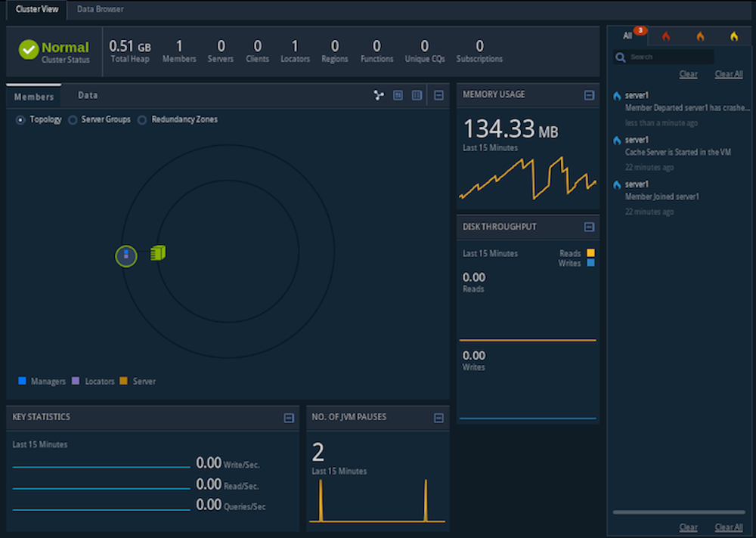Click the bottom Clear link in alerts panel
This screenshot has height=538, width=756.
tap(688, 527)
